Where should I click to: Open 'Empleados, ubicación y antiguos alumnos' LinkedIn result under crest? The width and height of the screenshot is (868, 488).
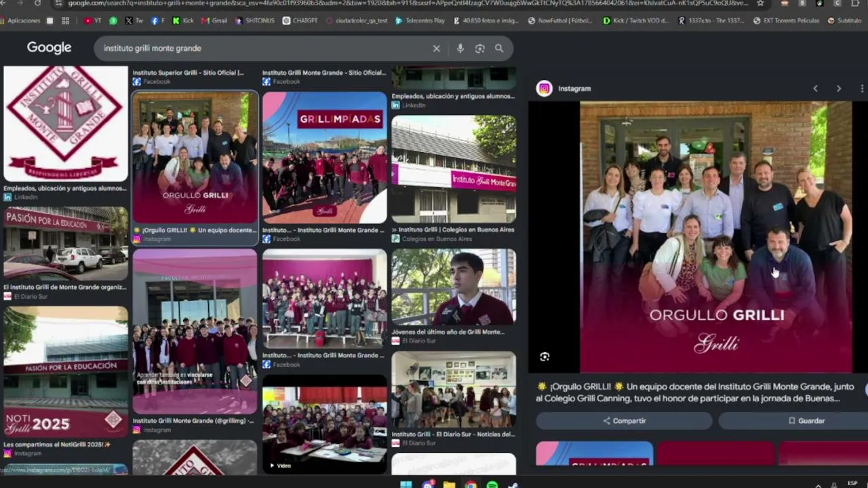tap(65, 188)
